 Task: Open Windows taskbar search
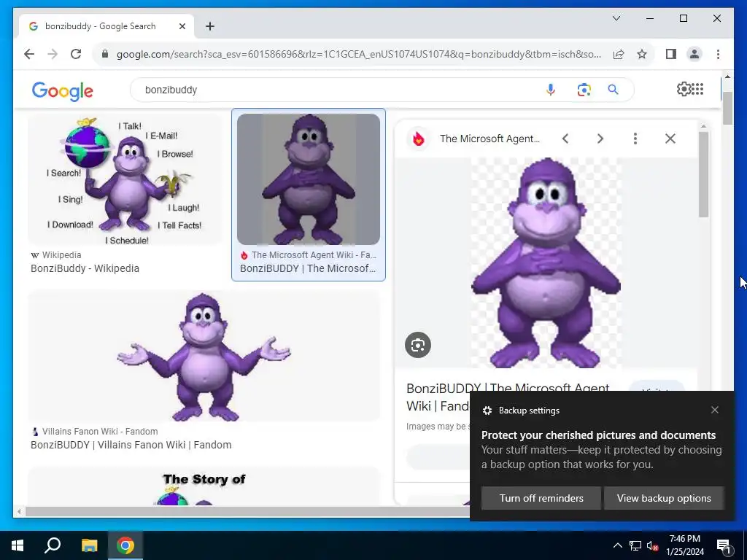pos(53,545)
